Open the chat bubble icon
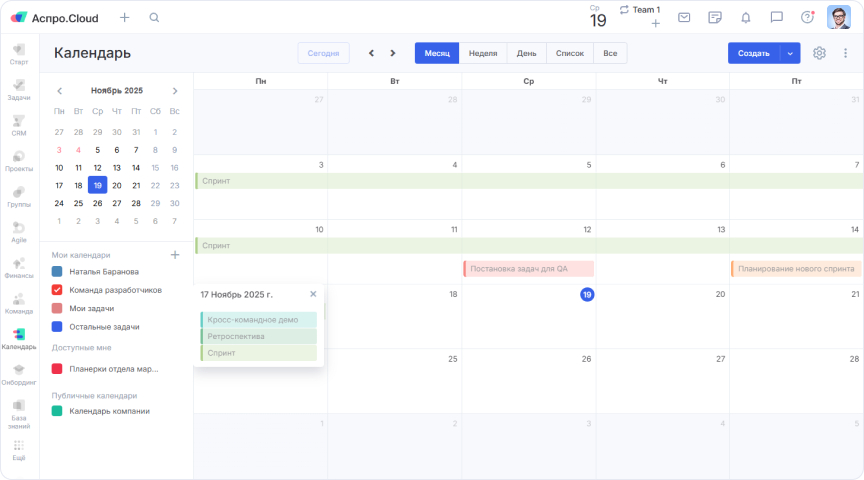This screenshot has width=864, height=480. click(776, 18)
